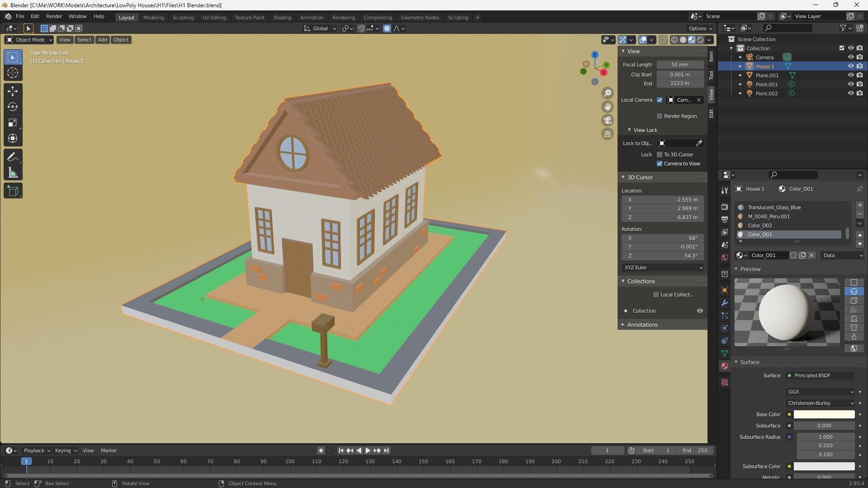Image resolution: width=868 pixels, height=488 pixels.
Task: Expand the Camera item in outliner
Action: [740, 57]
